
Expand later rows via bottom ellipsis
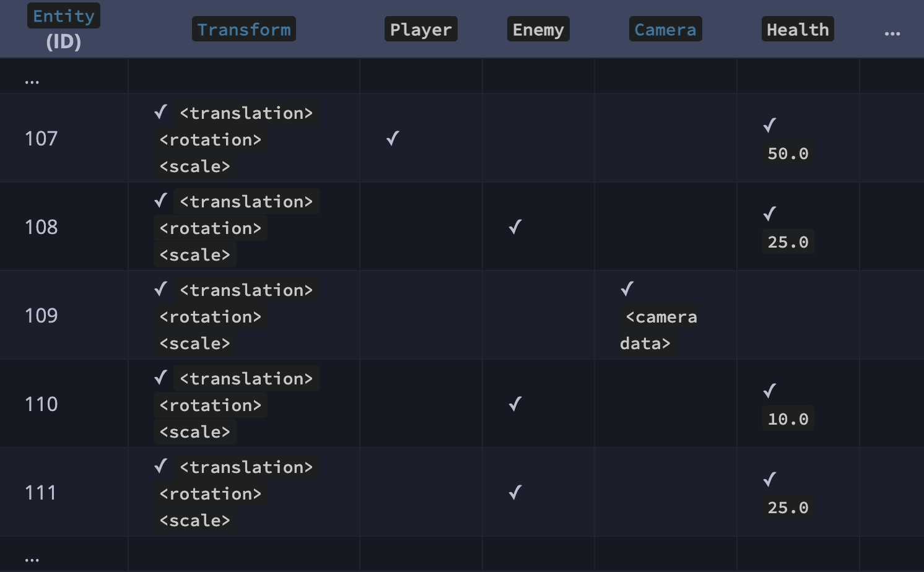click(32, 560)
